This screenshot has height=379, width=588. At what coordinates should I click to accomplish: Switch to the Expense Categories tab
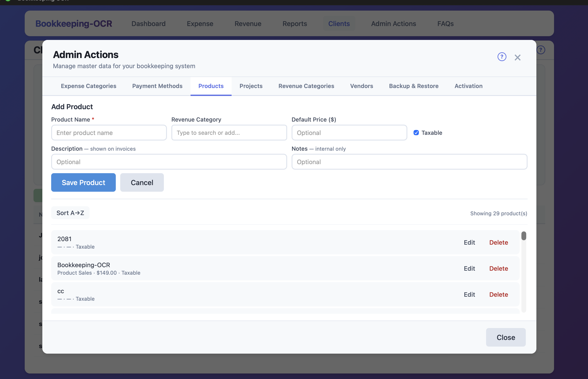(89, 86)
